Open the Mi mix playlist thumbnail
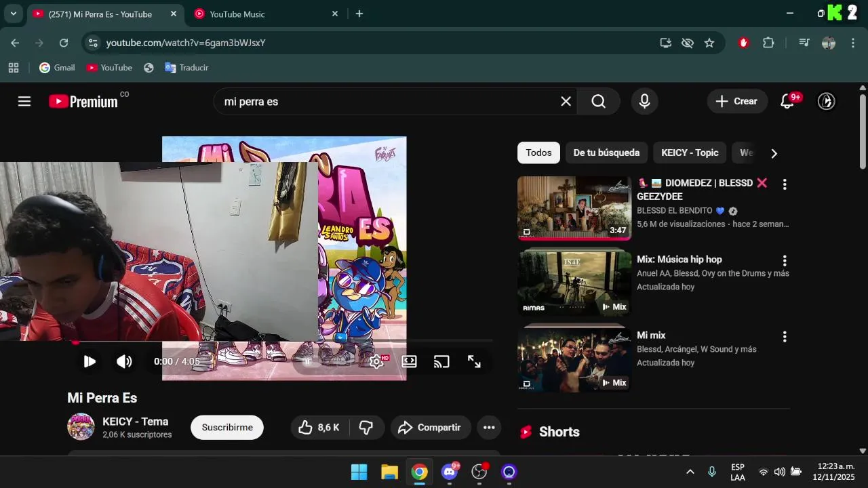This screenshot has height=488, width=868. pyautogui.click(x=574, y=360)
